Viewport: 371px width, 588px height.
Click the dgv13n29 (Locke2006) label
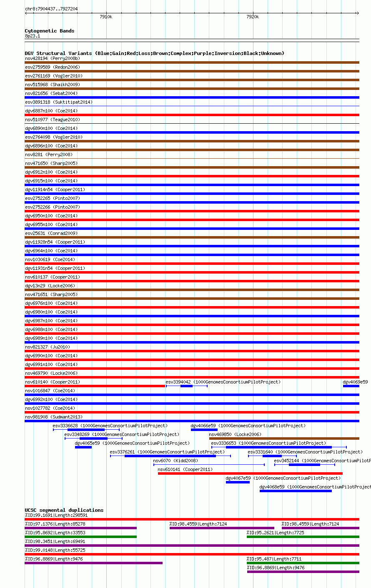(x=50, y=286)
